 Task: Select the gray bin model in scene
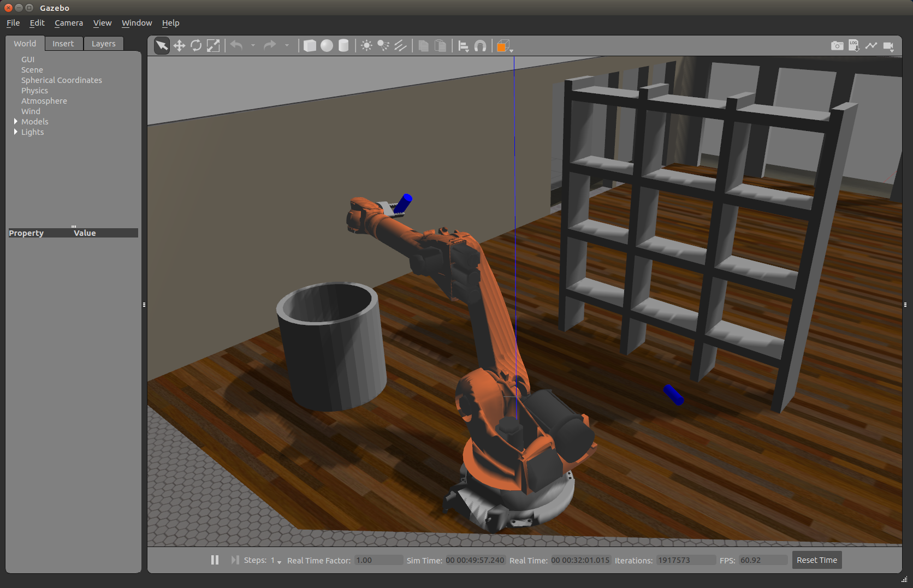[331, 346]
